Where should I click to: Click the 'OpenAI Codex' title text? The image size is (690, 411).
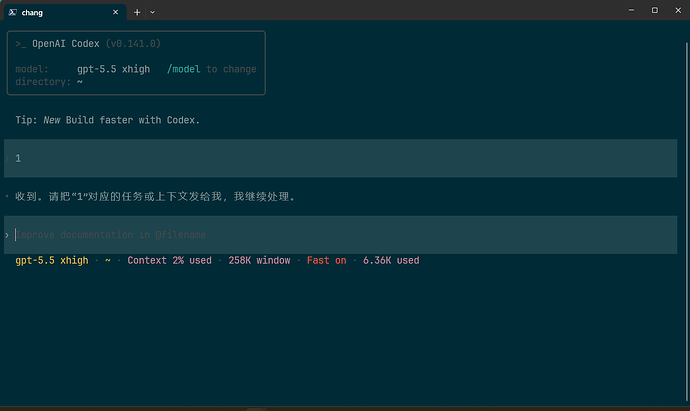[66, 44]
